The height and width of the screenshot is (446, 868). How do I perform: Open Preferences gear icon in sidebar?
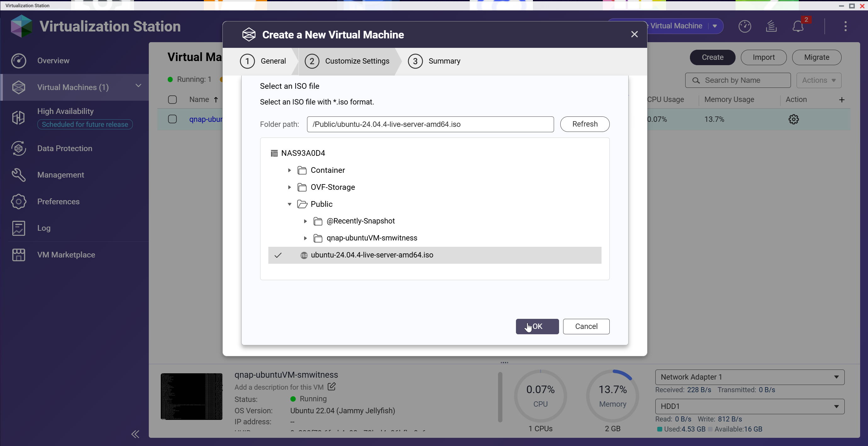point(19,201)
